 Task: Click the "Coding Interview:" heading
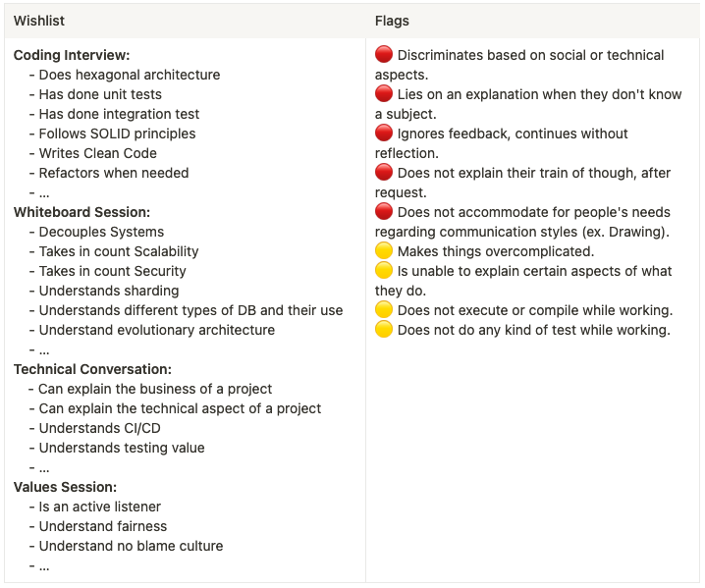(72, 55)
